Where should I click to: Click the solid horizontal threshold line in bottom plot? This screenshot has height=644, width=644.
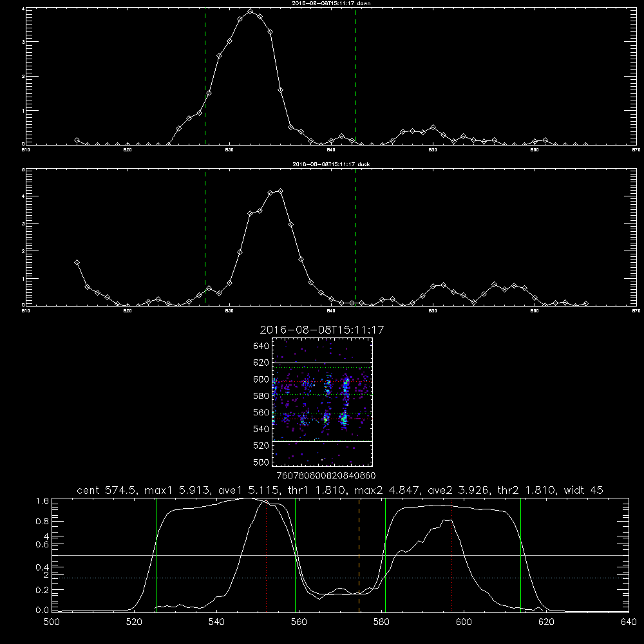[340, 555]
